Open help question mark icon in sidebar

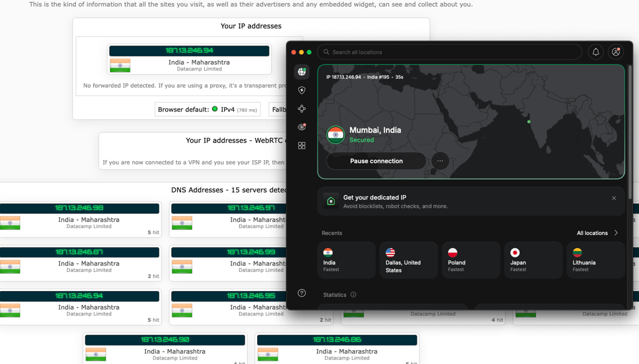(301, 293)
